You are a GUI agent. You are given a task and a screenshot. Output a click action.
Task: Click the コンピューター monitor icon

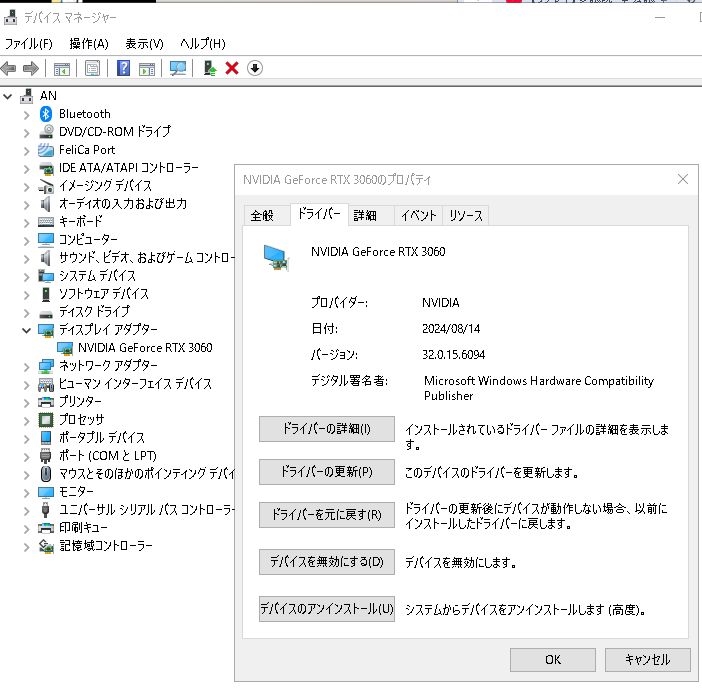coord(46,240)
